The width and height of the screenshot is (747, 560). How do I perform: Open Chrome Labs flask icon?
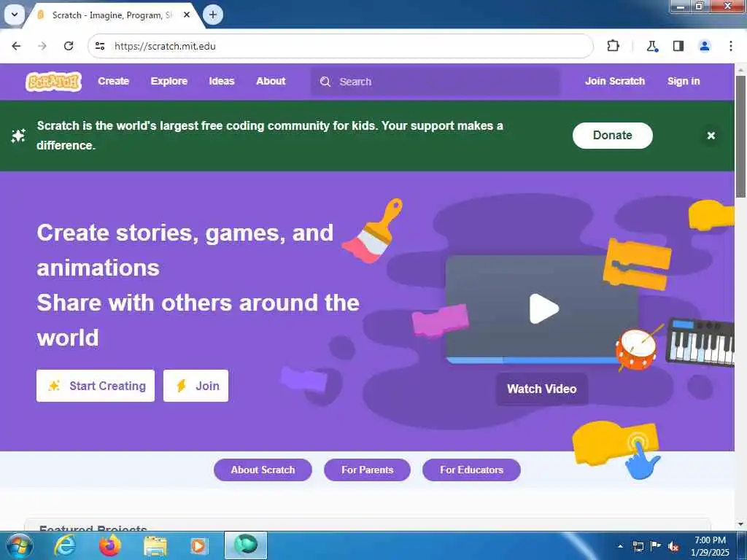(651, 46)
